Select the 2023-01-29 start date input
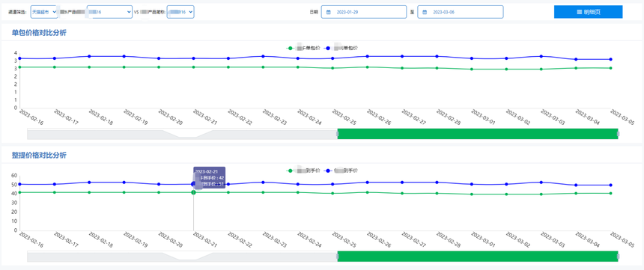644x270 pixels. point(363,12)
